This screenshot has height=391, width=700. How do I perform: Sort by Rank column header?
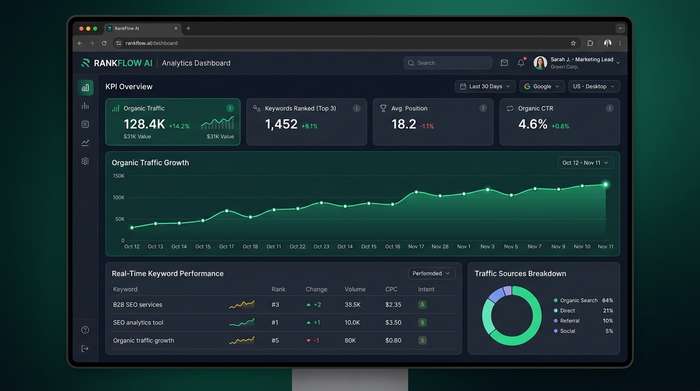click(278, 289)
